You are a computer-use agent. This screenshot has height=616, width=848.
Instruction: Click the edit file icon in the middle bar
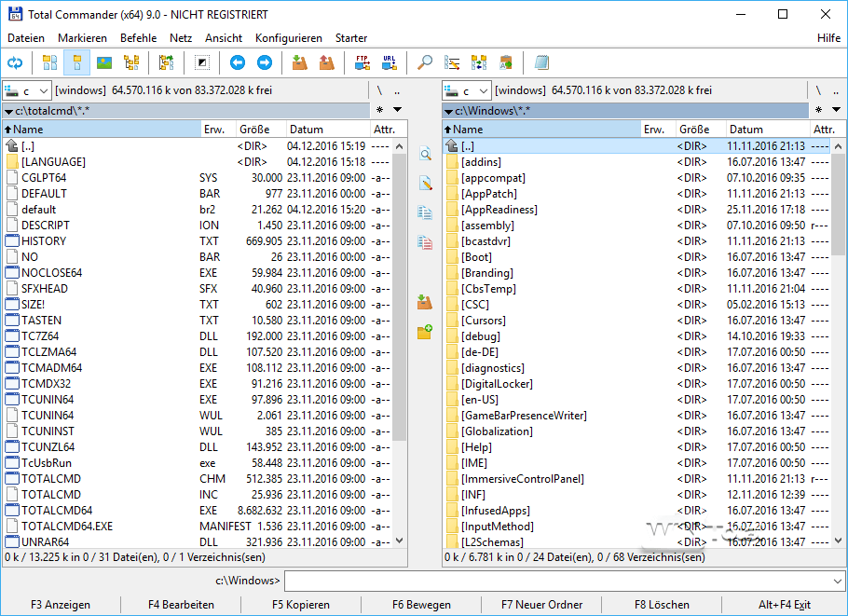click(x=425, y=184)
